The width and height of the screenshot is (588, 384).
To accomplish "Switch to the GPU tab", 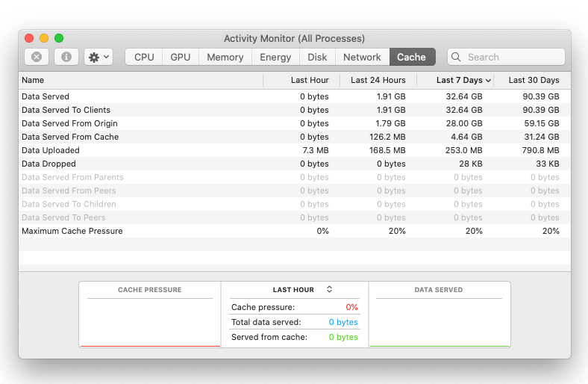I will pos(181,57).
